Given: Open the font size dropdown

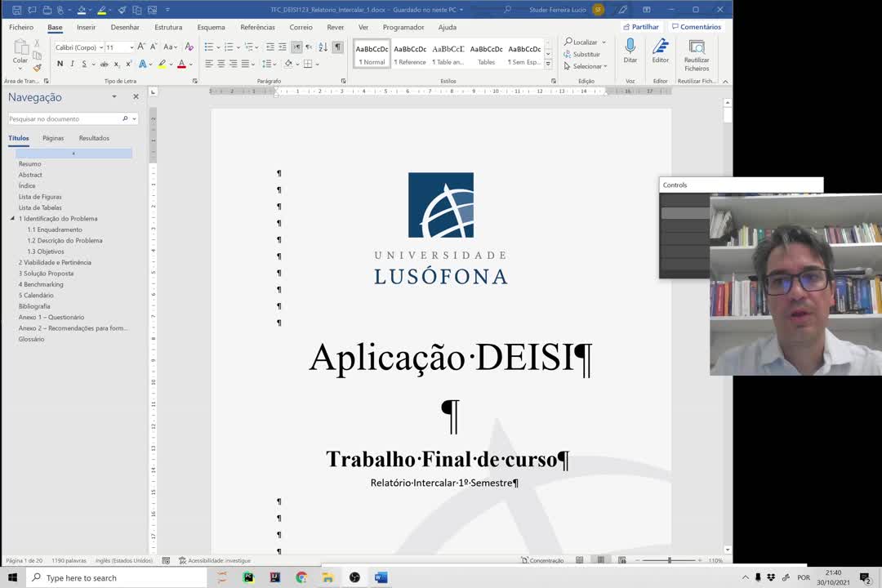Looking at the screenshot, I should [x=131, y=47].
